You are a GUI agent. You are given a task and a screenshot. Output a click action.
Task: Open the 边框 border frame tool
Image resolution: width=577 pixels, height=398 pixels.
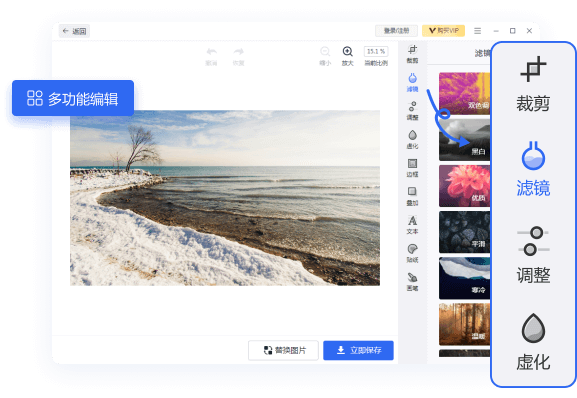pyautogui.click(x=413, y=168)
